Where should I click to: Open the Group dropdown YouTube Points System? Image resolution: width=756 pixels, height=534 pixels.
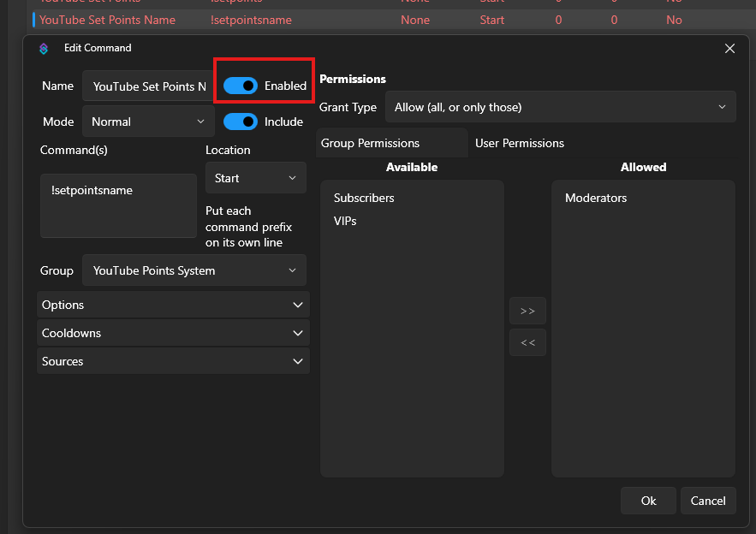pos(193,270)
